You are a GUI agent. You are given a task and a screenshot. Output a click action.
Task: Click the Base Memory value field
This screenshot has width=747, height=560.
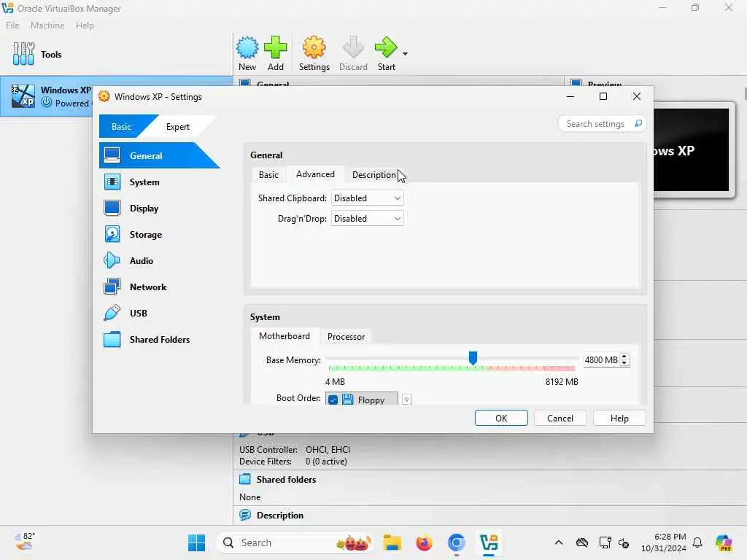pyautogui.click(x=601, y=360)
